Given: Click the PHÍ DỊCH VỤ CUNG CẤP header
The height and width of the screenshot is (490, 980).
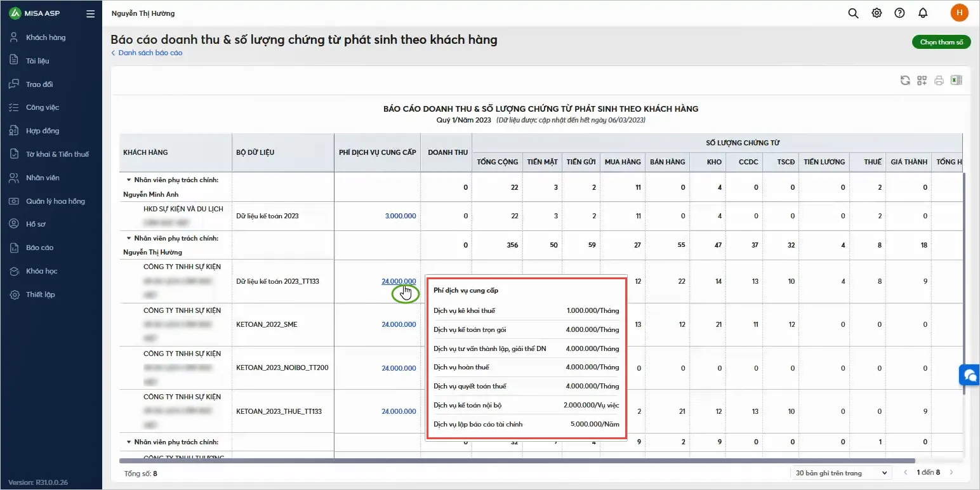Looking at the screenshot, I should point(378,152).
